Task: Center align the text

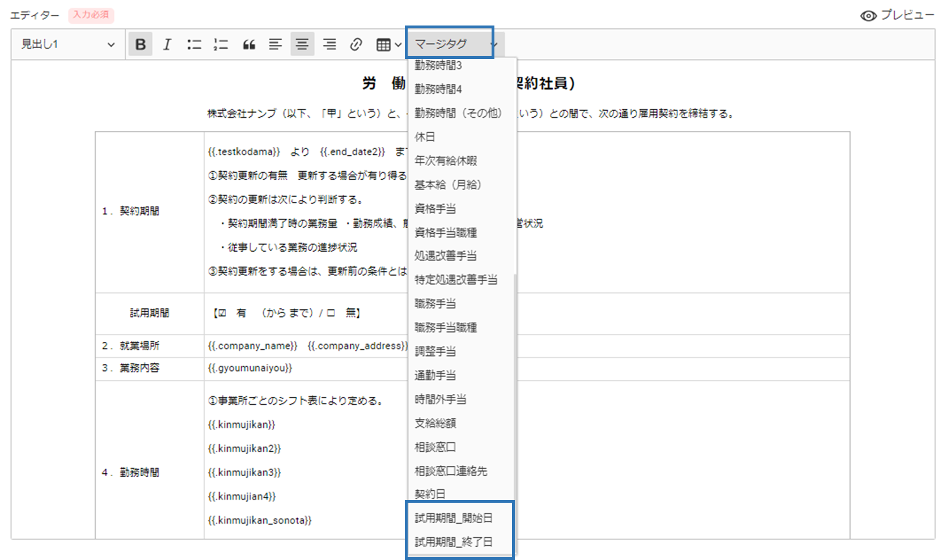Action: tap(302, 44)
